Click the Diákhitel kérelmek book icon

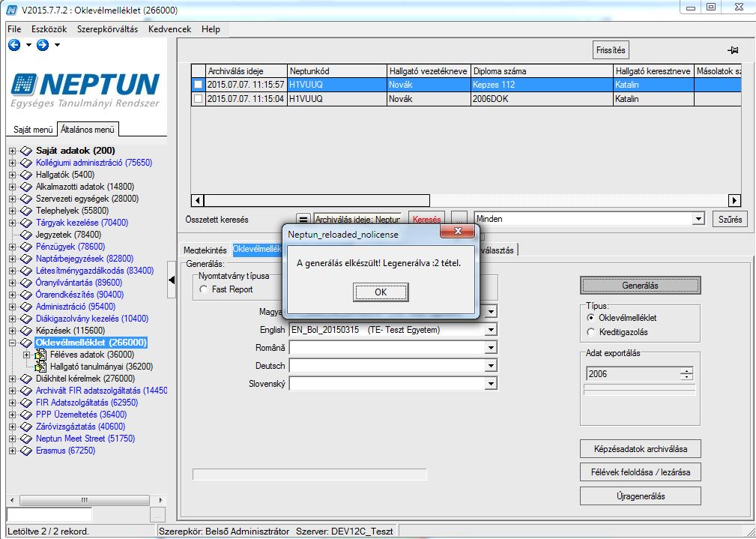pyautogui.click(x=25, y=379)
